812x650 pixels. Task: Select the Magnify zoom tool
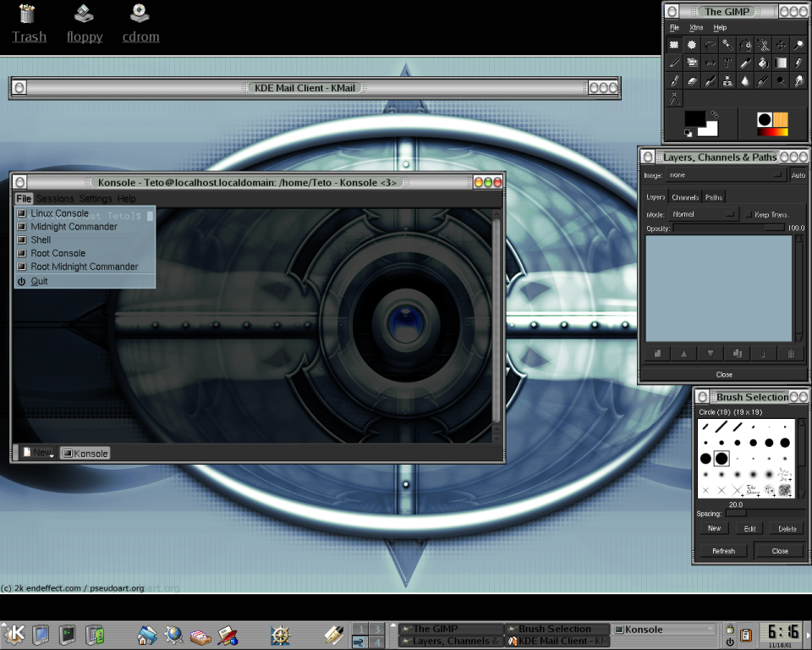pos(798,45)
